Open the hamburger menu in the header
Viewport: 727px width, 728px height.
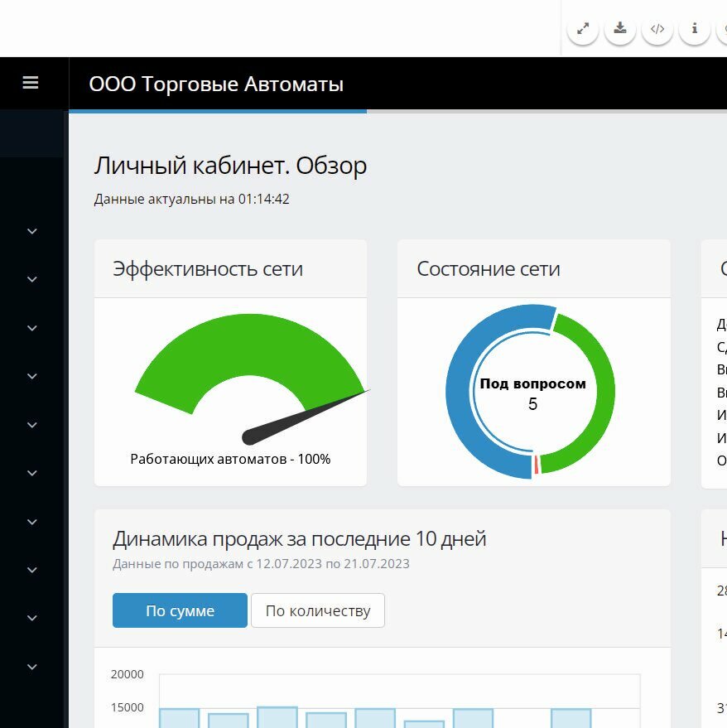[31, 83]
